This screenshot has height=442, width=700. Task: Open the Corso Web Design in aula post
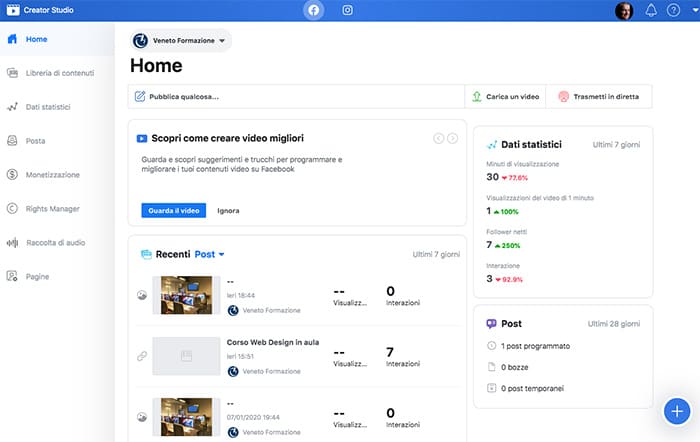point(273,342)
